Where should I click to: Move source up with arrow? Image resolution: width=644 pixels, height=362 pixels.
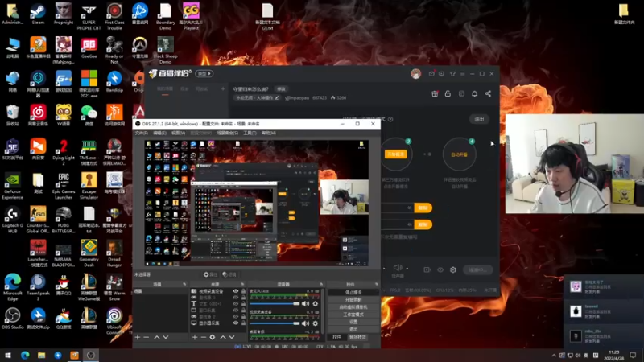[223, 337]
